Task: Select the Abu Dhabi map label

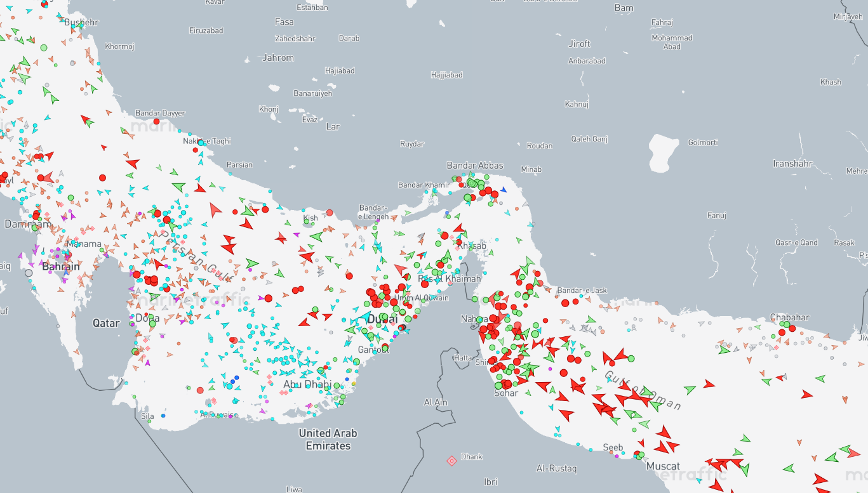Action: 307,384
